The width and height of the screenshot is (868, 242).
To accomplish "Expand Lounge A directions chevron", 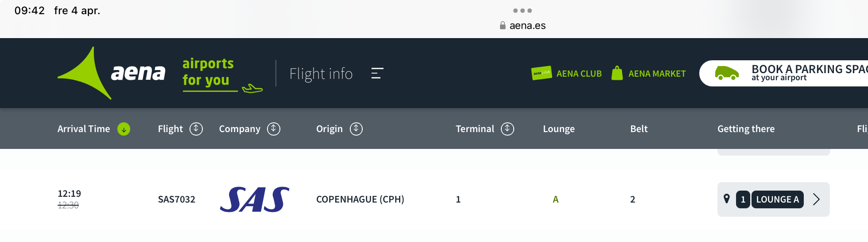I will [x=816, y=199].
